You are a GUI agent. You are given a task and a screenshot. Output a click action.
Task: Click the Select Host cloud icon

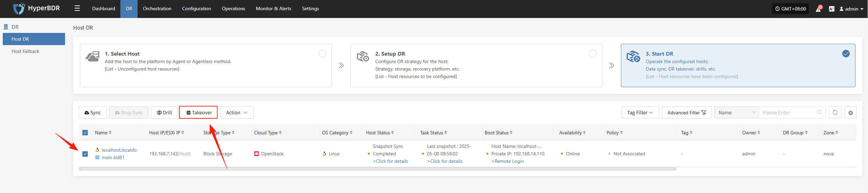point(93,56)
